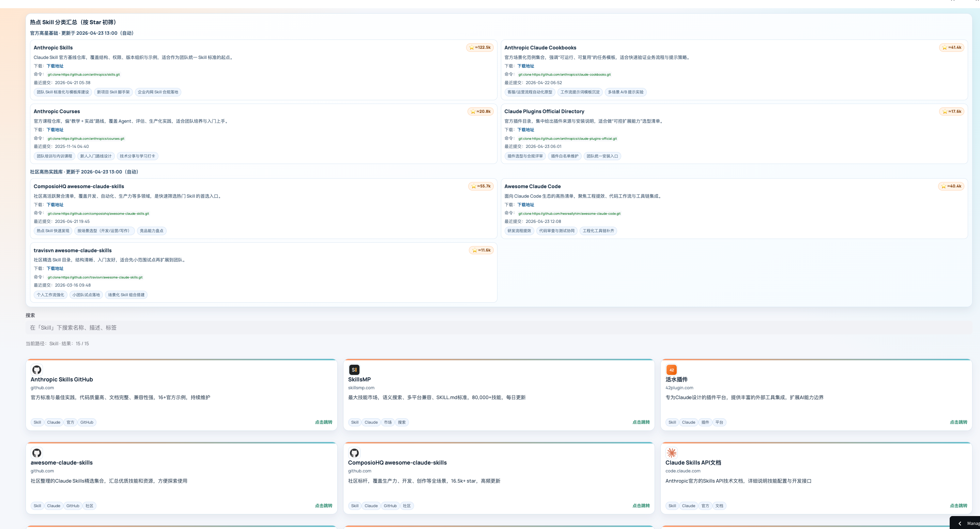The width and height of the screenshot is (980, 529).
Task: Click the 插件白名单维护 tag
Action: tap(565, 156)
